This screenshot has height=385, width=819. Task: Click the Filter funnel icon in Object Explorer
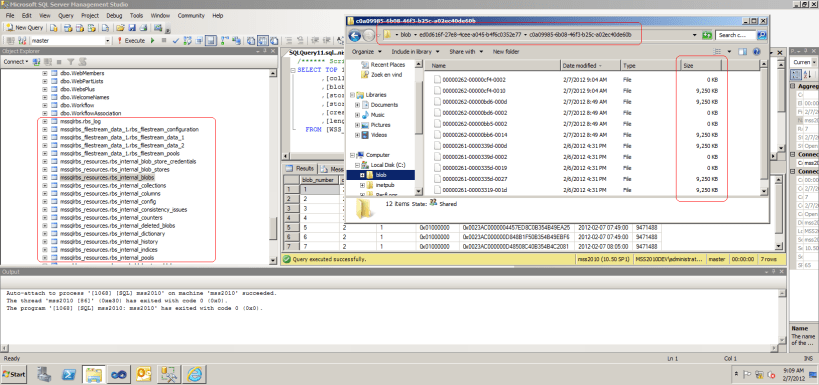71,62
